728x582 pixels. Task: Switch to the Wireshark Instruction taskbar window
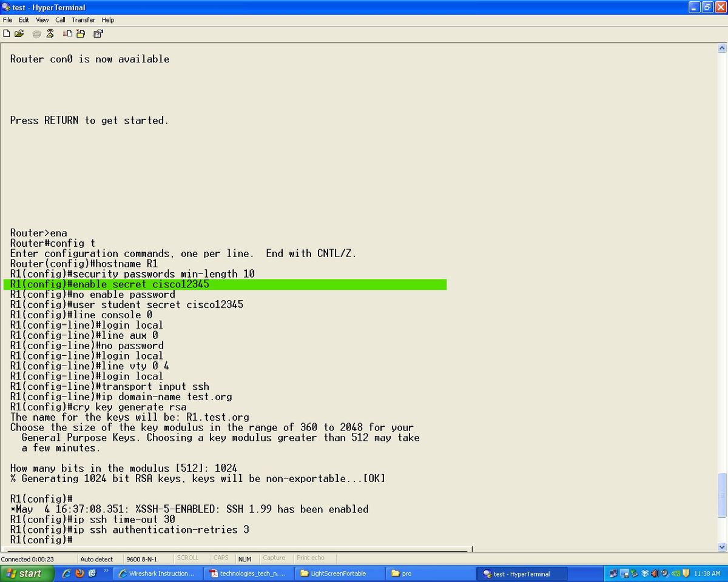[157, 574]
